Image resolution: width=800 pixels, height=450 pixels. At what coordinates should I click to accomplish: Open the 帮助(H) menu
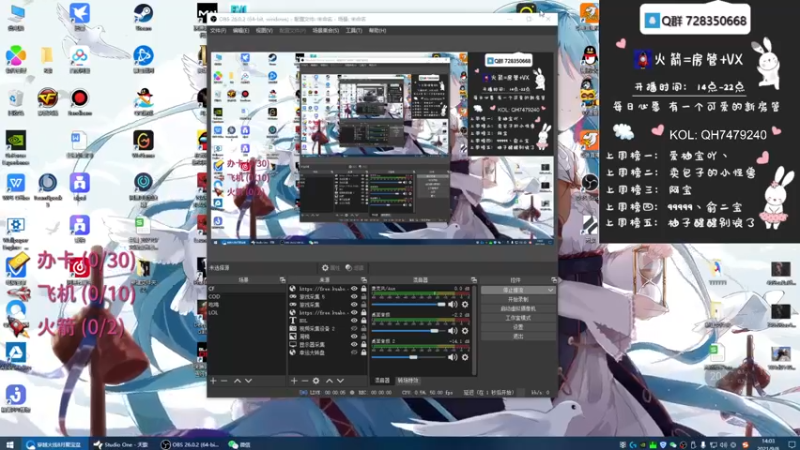(x=377, y=31)
